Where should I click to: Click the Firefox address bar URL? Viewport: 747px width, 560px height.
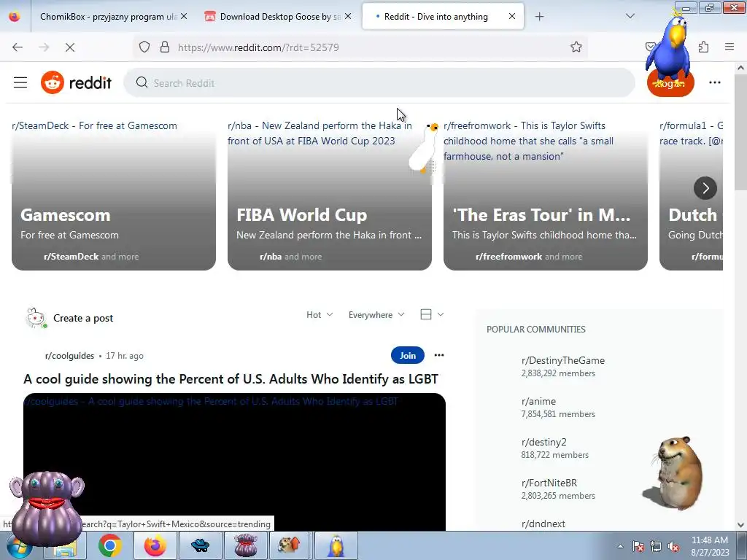pos(258,47)
